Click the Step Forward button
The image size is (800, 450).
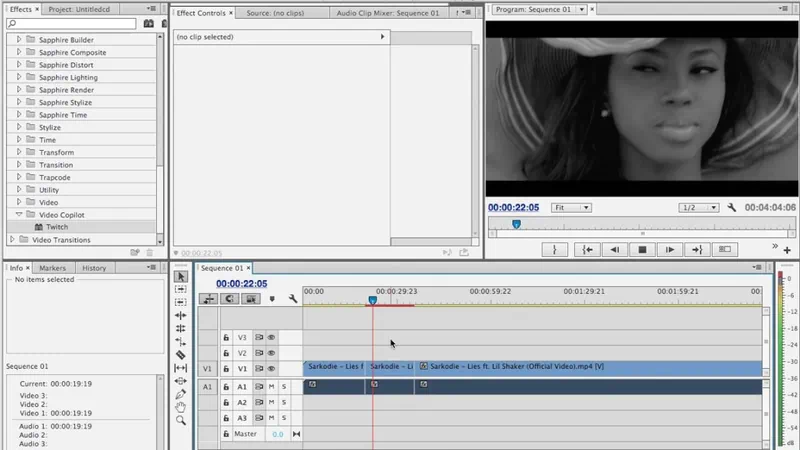(x=669, y=249)
